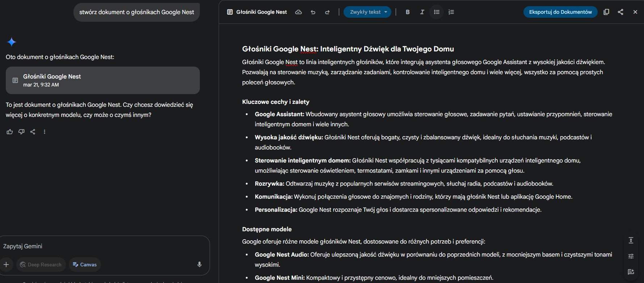Click the document heading 'Głośniki Google Nest: Inteligentny Dźwięk dla Twojego Domu'

point(348,49)
